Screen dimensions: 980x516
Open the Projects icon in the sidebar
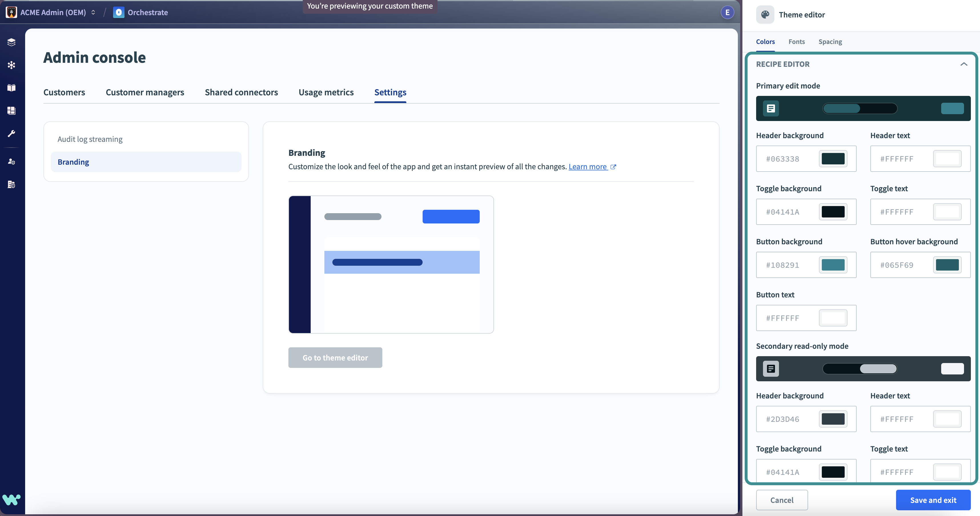[11, 42]
